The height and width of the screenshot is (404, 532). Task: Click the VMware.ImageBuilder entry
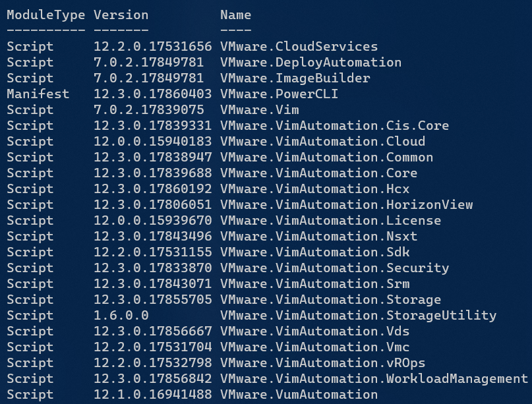click(295, 78)
